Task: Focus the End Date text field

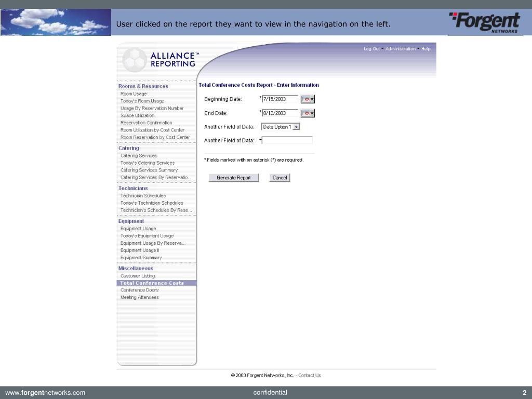Action: [280, 113]
